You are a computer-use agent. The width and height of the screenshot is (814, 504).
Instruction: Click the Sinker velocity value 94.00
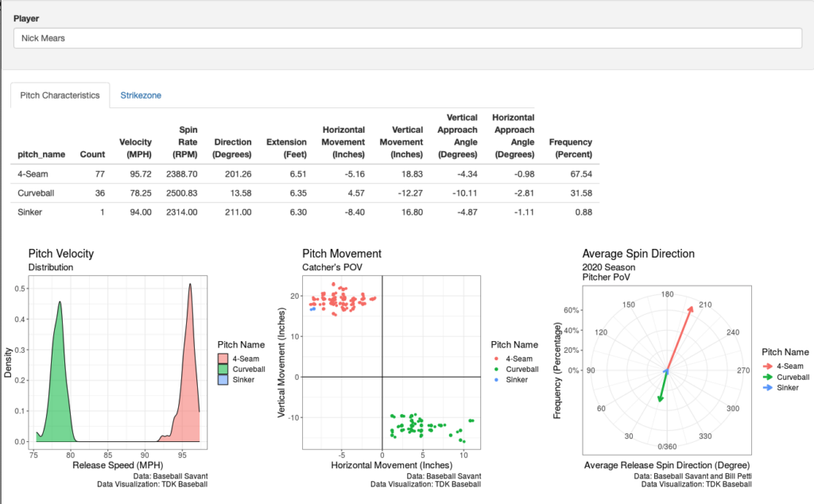(141, 211)
